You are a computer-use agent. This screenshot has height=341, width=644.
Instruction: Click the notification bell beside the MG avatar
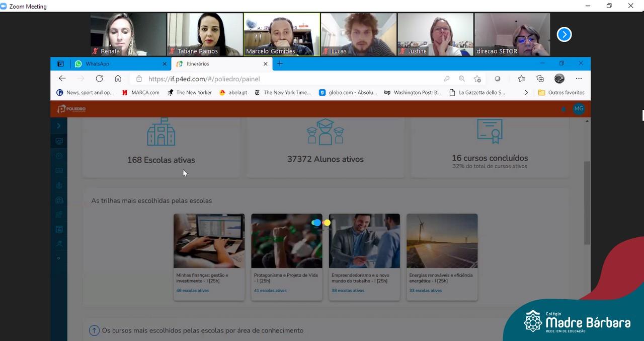coord(563,109)
